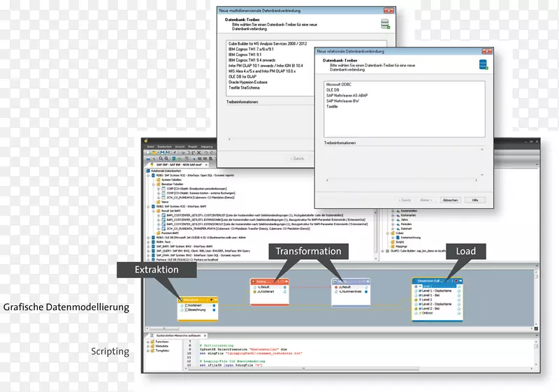
Task: Click the System-Tabellen folder icon
Action: (159, 180)
